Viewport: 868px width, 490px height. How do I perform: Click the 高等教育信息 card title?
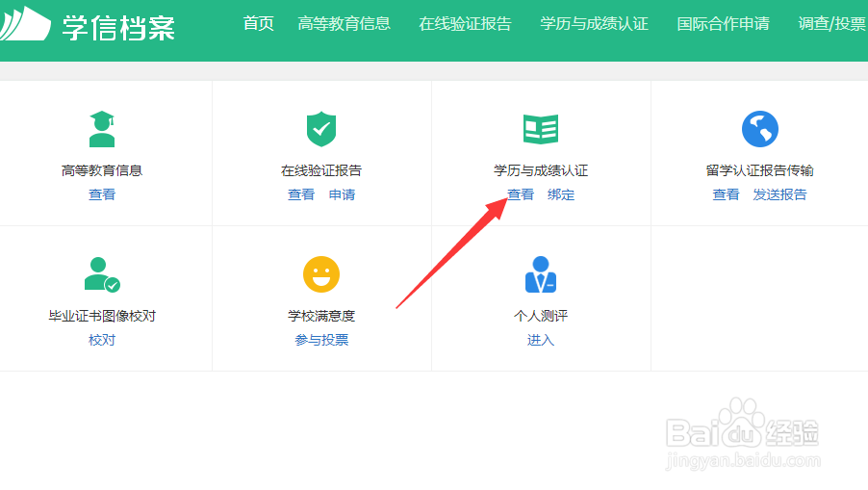pos(102,170)
